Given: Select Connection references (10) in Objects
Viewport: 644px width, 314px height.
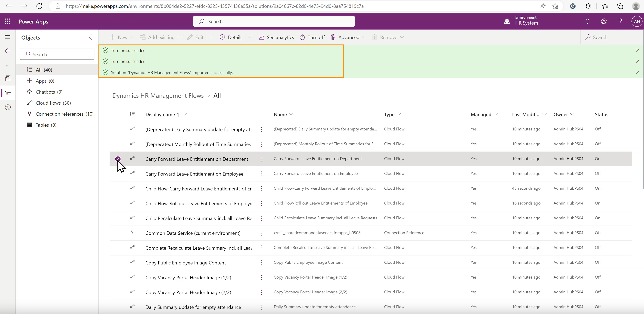Looking at the screenshot, I should click(x=64, y=114).
